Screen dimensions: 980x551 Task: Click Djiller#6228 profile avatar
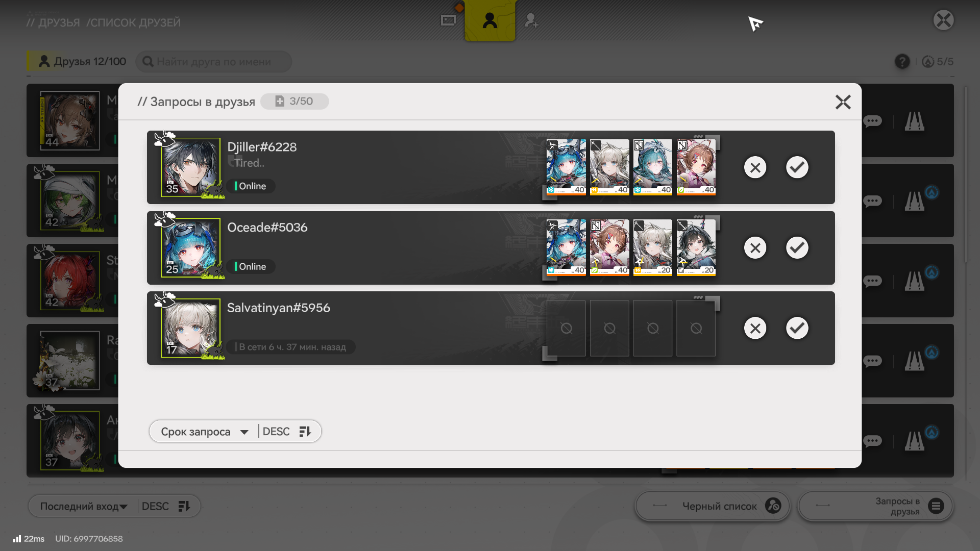click(191, 167)
